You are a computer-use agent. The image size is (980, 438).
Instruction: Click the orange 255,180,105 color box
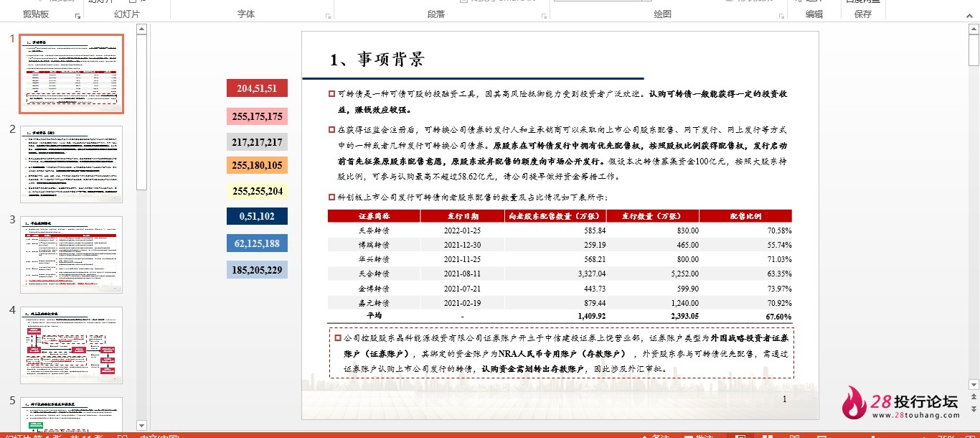click(257, 165)
